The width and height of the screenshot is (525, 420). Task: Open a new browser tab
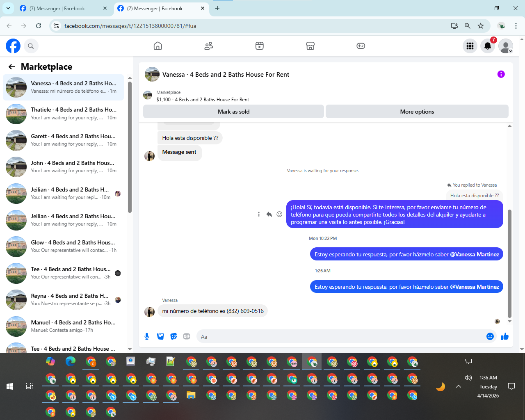click(x=217, y=8)
